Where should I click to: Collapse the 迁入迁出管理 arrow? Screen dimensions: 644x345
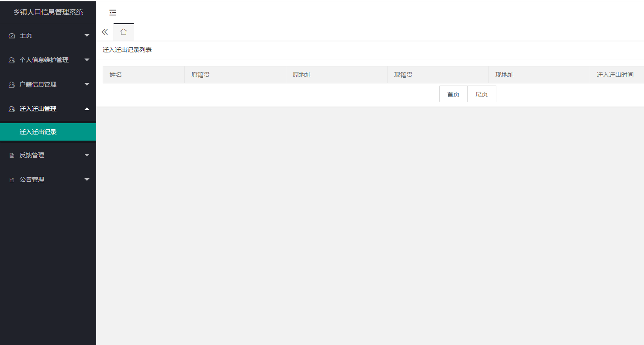tap(87, 109)
